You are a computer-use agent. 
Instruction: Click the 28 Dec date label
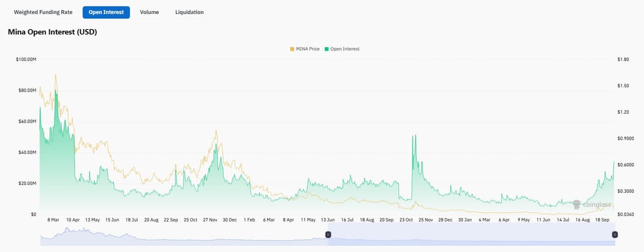pos(445,220)
